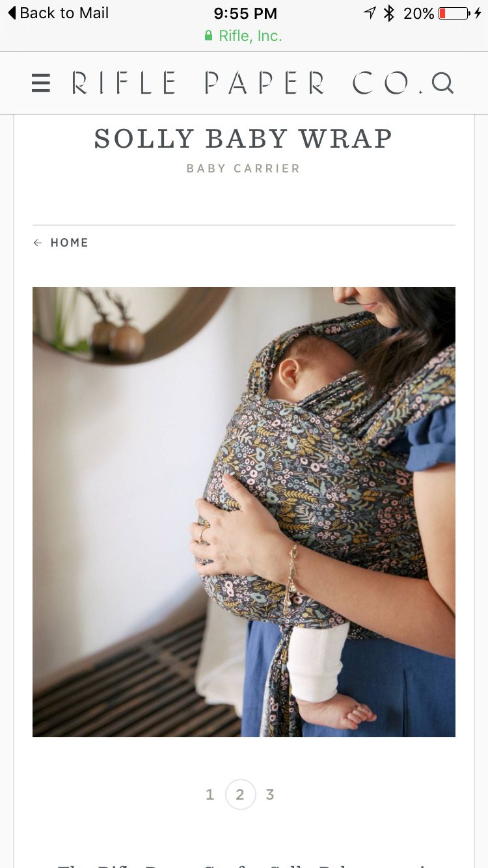This screenshot has width=488, height=868.
Task: Tap the Baby Carrier subtitle
Action: point(243,169)
